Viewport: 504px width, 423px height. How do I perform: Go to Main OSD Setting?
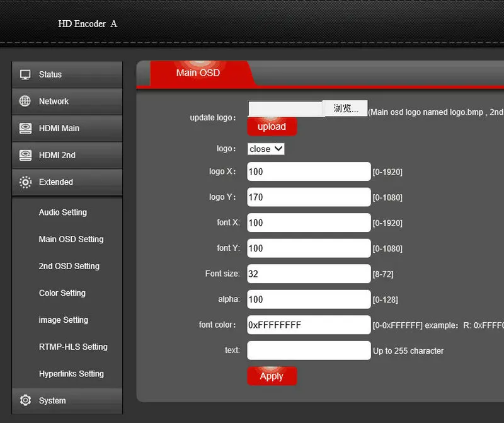coord(71,240)
